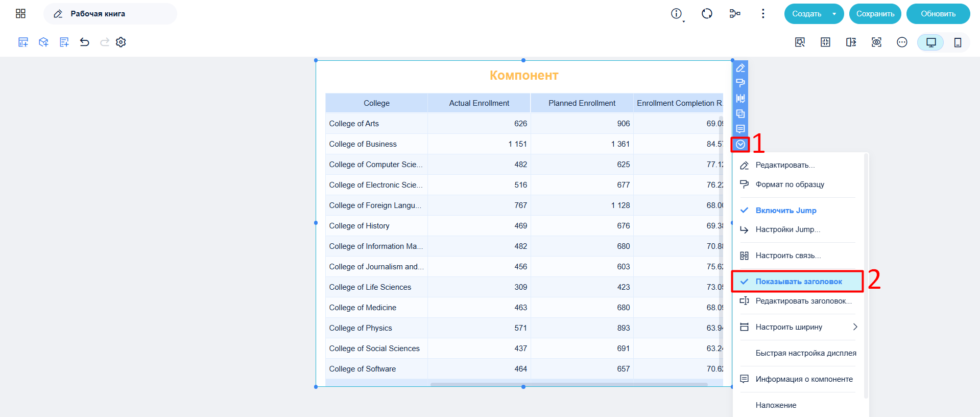Select the desktop monitor layout icon
980x417 pixels.
pyautogui.click(x=931, y=42)
